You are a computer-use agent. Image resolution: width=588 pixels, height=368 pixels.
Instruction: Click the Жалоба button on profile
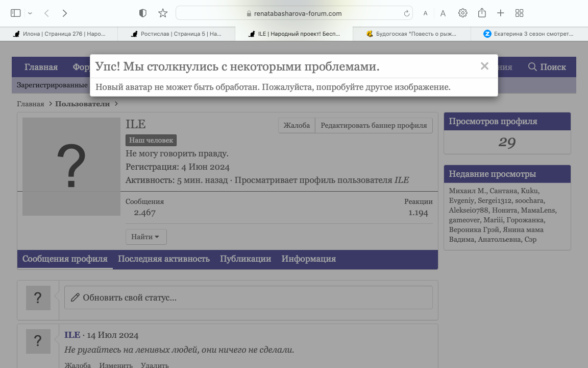[x=297, y=125]
